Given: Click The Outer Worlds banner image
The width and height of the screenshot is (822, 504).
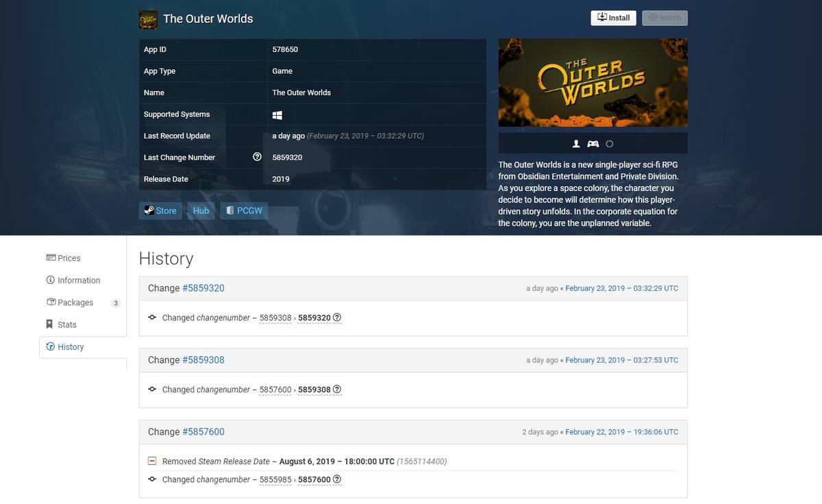Looking at the screenshot, I should pos(593,82).
